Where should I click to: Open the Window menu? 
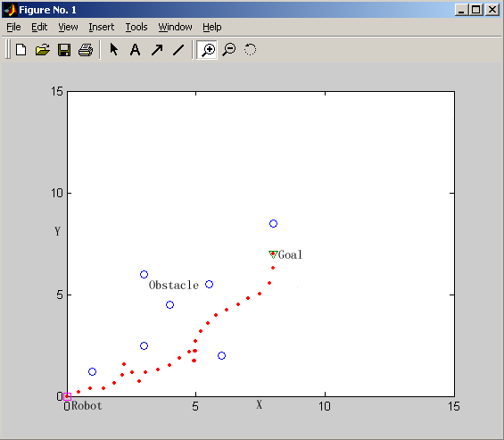175,27
